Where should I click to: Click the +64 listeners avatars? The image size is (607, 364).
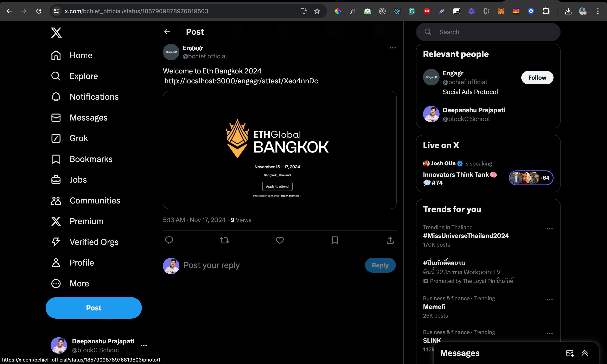click(x=531, y=178)
